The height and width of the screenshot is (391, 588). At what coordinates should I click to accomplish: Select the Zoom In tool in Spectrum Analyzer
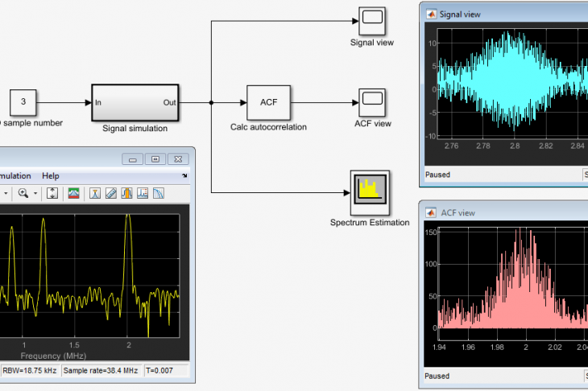point(23,193)
